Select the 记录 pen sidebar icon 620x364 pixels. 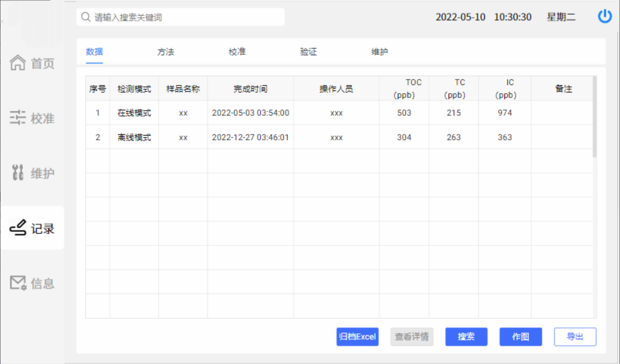18,228
